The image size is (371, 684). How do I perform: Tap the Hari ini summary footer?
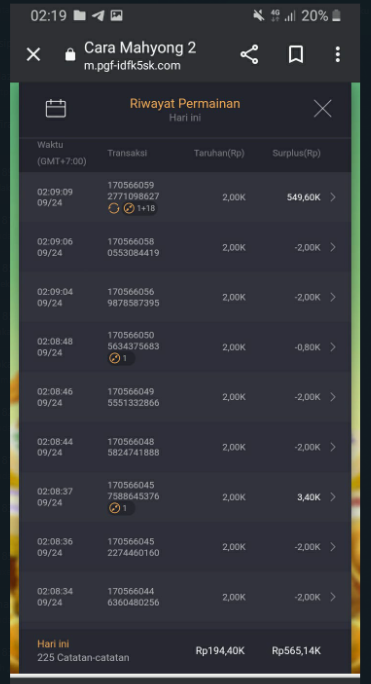point(185,651)
